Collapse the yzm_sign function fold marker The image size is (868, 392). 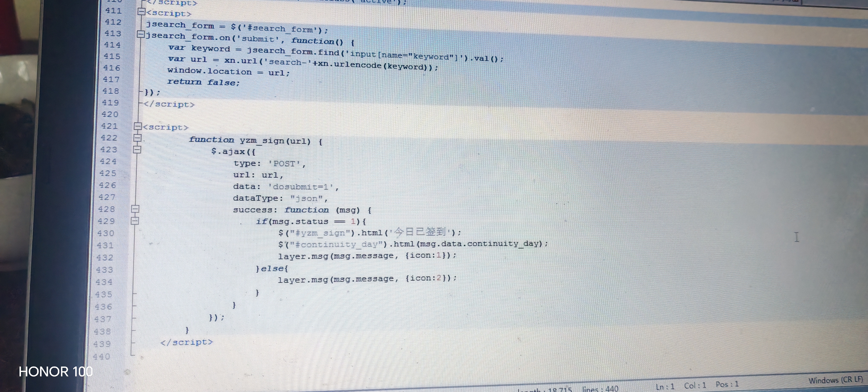pyautogui.click(x=138, y=138)
